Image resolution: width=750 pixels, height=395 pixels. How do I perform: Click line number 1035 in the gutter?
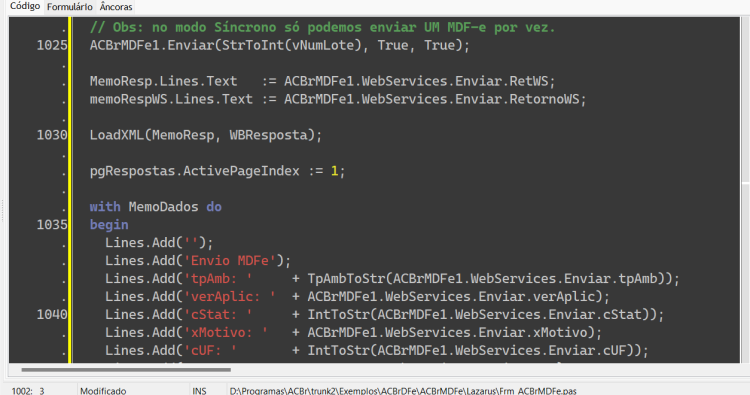pyautogui.click(x=52, y=225)
